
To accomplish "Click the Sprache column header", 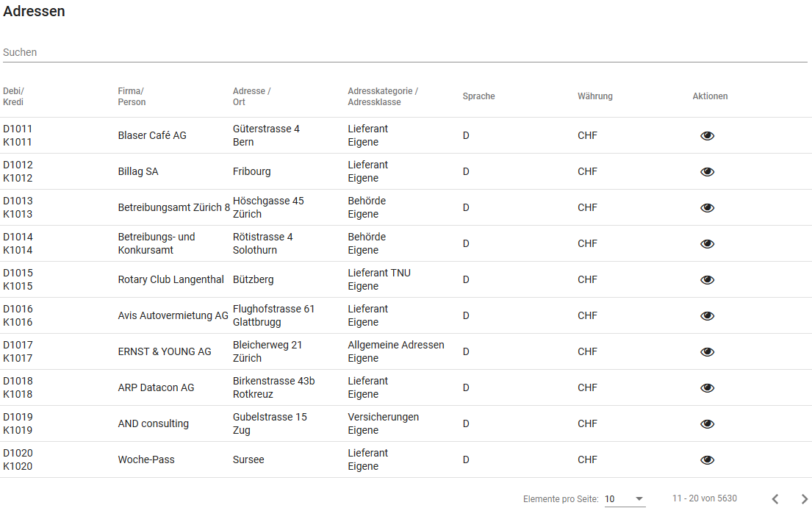I will (x=478, y=96).
